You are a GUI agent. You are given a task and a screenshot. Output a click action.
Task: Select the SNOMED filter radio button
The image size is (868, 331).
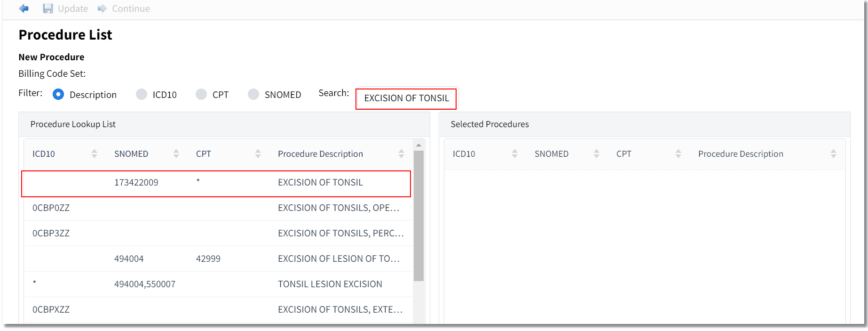pyautogui.click(x=253, y=94)
